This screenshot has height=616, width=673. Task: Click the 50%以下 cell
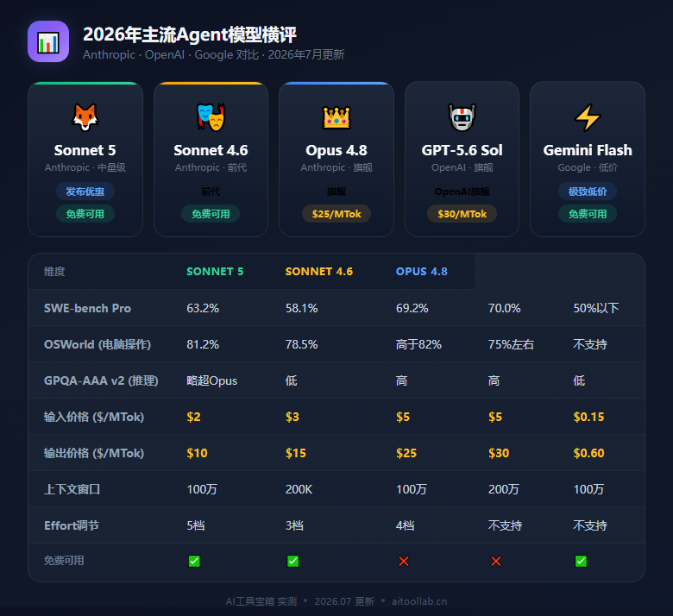[596, 308]
